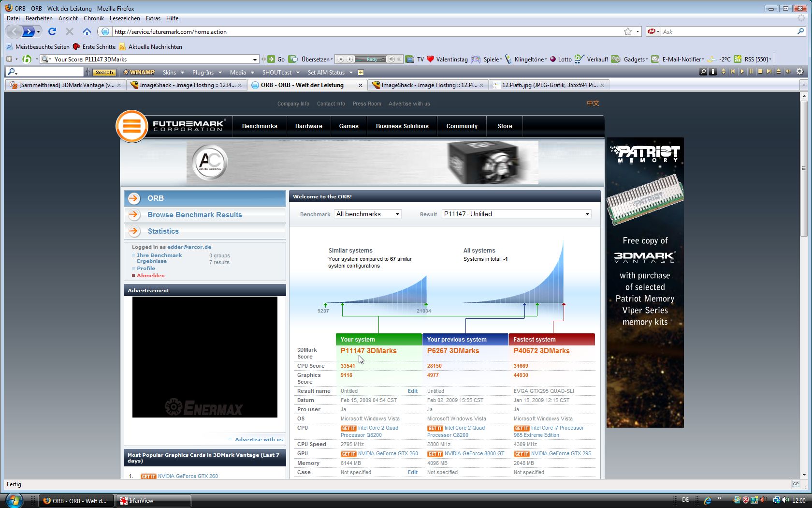Open the Extras menu
This screenshot has height=508, width=812.
[153, 18]
